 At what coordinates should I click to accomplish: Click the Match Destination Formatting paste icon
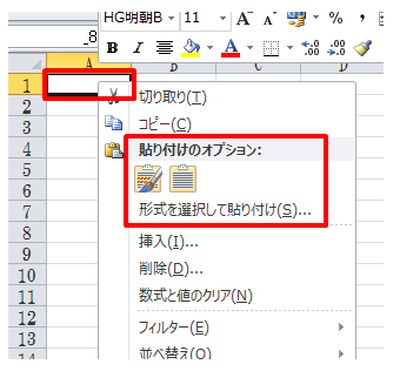pyautogui.click(x=183, y=179)
